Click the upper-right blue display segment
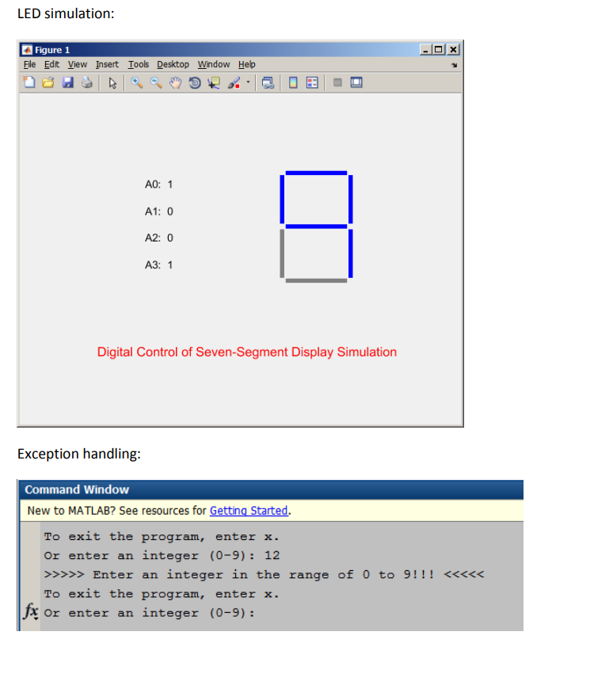The height and width of the screenshot is (700, 594). 351,199
